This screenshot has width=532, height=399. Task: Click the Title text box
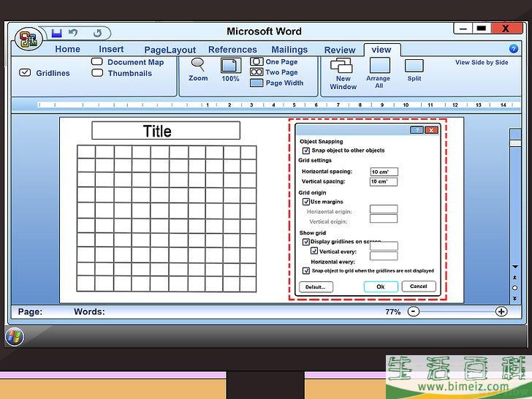(x=166, y=131)
